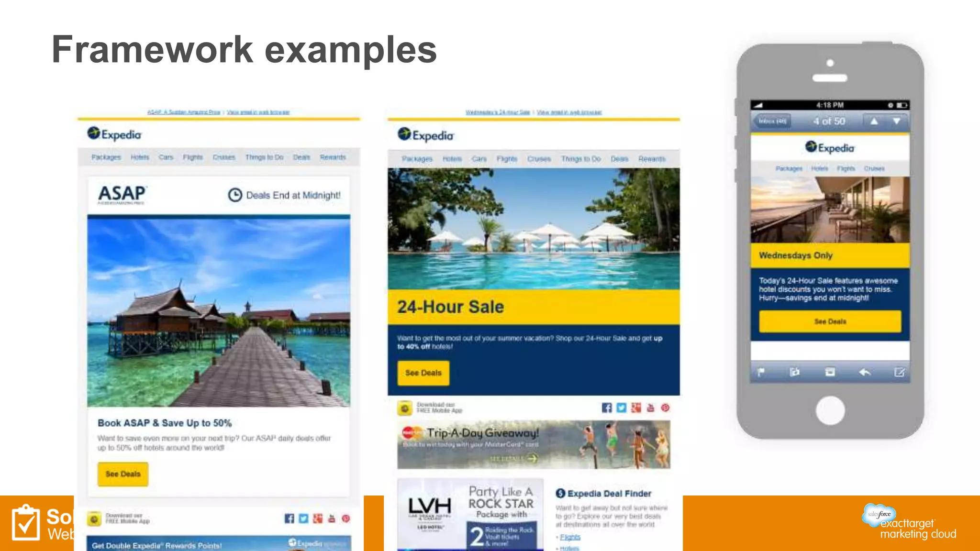The width and height of the screenshot is (980, 551).
Task: Tap Inbox back button on phone
Action: pos(772,121)
